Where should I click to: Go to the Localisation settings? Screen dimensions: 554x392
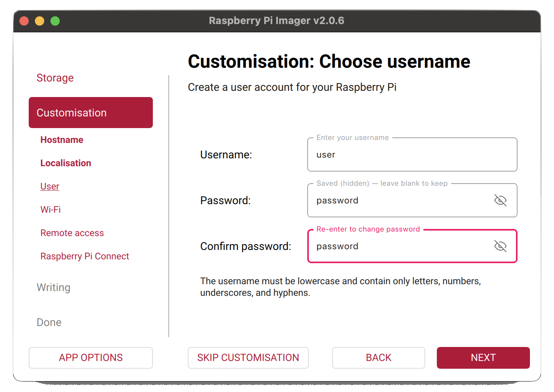[x=66, y=163]
